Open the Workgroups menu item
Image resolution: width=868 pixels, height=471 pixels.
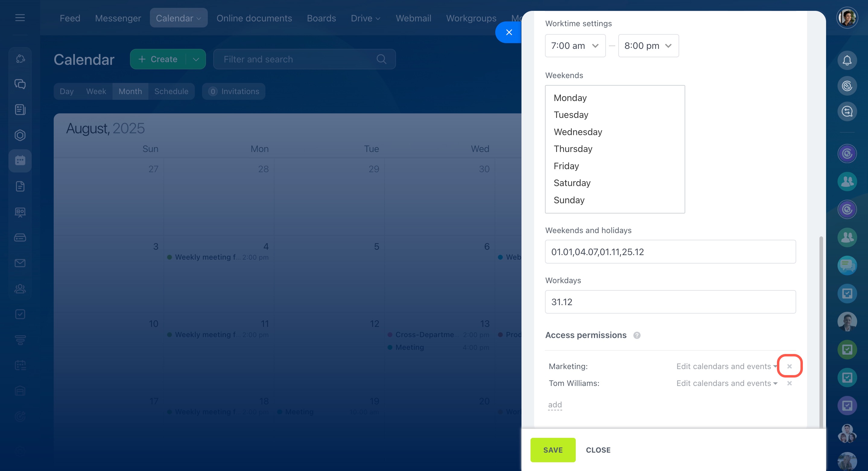[x=471, y=18]
